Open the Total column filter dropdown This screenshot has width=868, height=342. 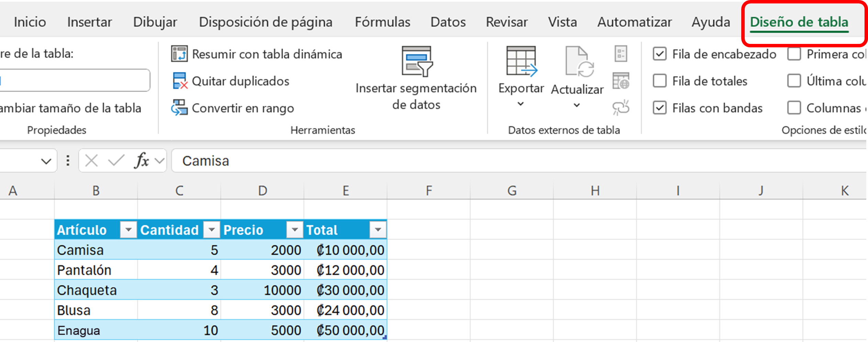click(378, 230)
